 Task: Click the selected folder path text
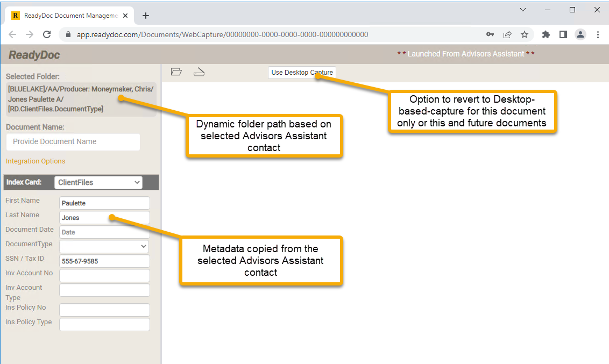[81, 99]
